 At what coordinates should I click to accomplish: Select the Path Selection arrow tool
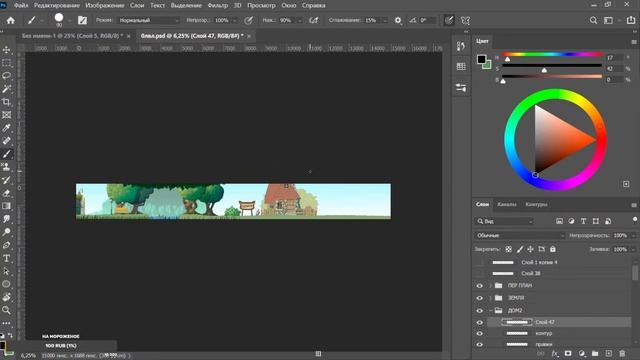coord(7,271)
